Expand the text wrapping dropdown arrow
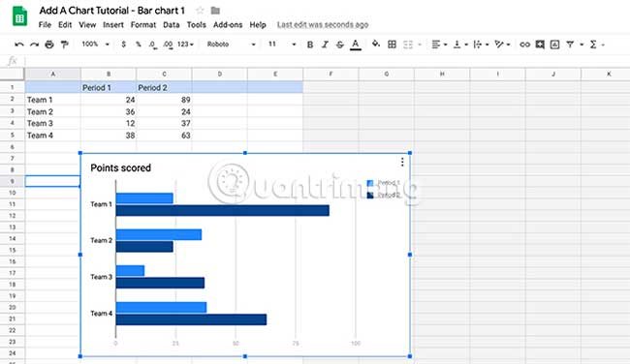630x364 pixels. click(x=487, y=45)
